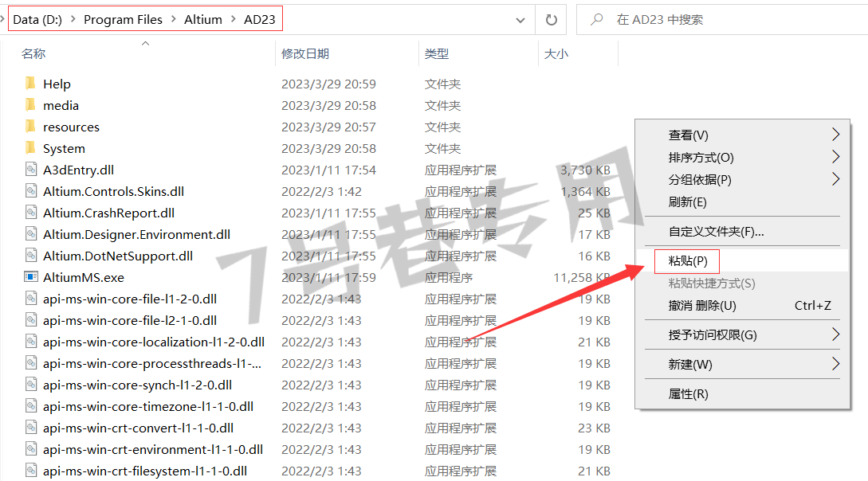Expand the 查看(V) submenu arrow
This screenshot has height=481, width=868.
click(x=836, y=135)
